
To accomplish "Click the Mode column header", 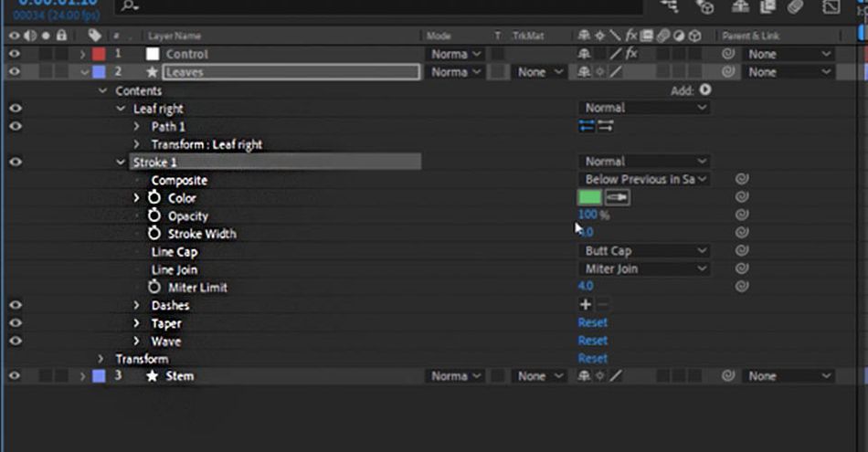I will click(439, 36).
